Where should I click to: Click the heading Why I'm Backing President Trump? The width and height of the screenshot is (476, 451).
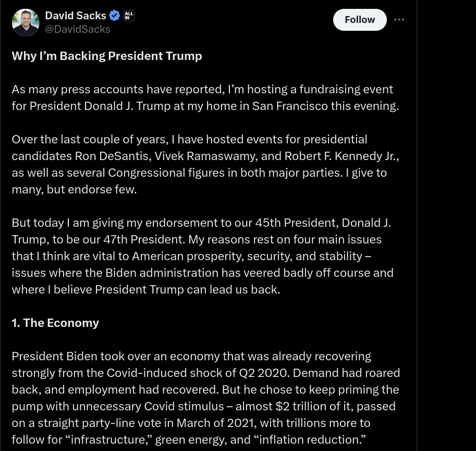[107, 56]
